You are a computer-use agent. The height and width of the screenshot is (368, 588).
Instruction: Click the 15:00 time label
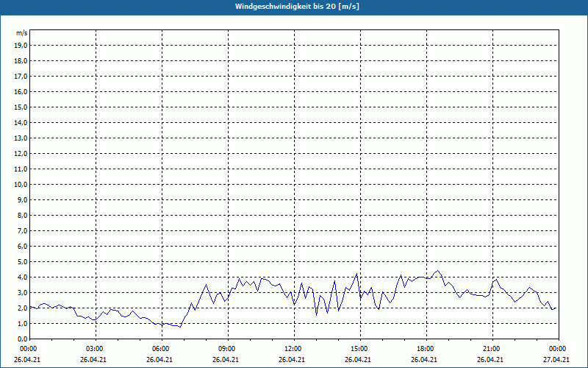point(359,349)
